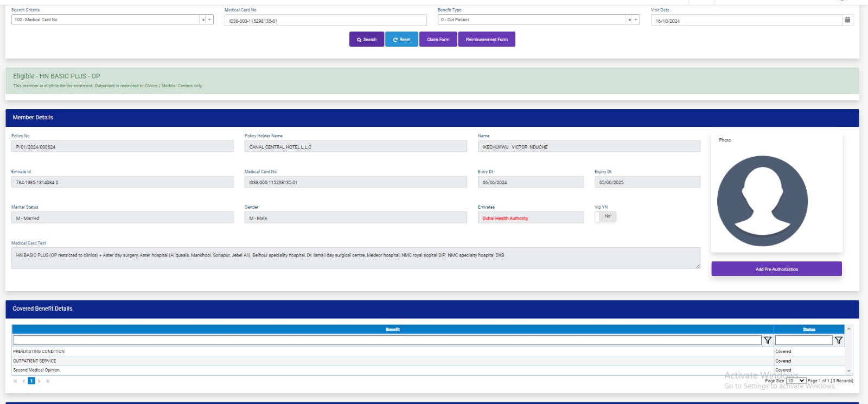The height and width of the screenshot is (404, 868).
Task: Open the Page Size dropdown
Action: 796,381
